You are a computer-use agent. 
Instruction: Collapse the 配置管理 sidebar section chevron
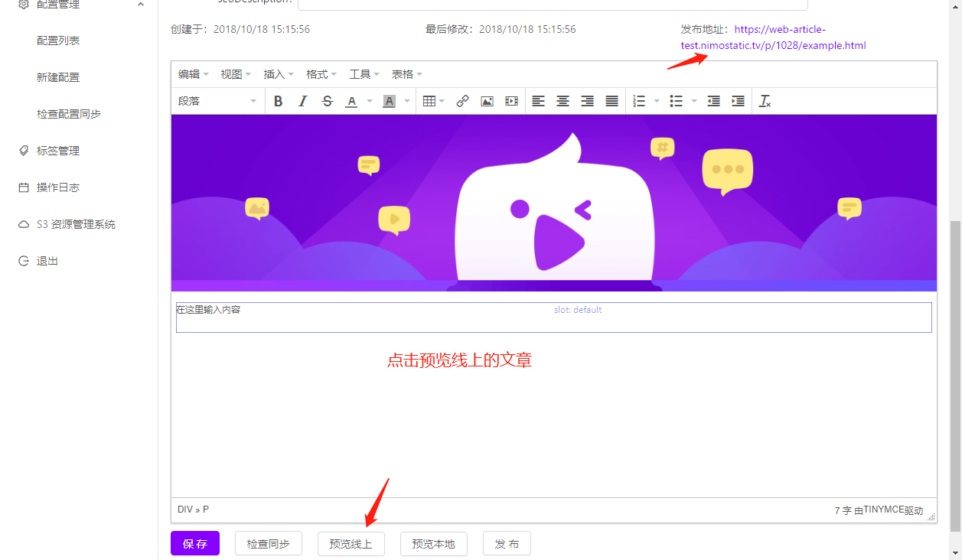click(140, 4)
